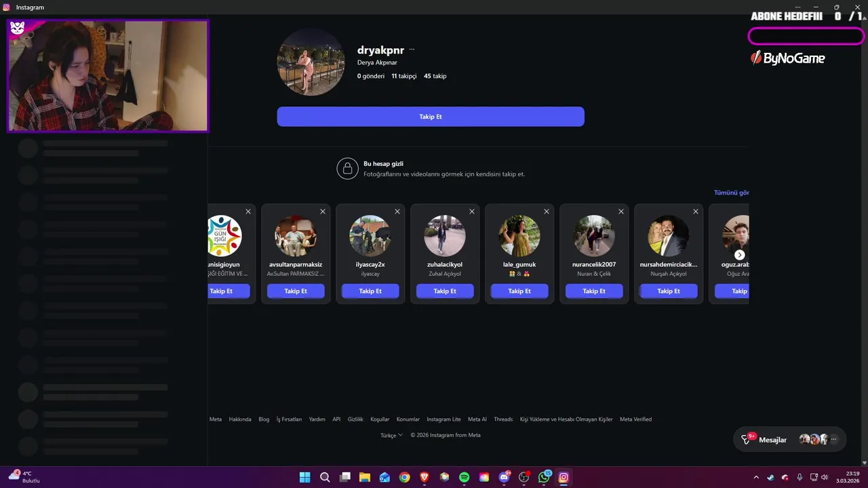Open nurancelik2007 profile photo
The height and width of the screenshot is (488, 868).
[594, 236]
